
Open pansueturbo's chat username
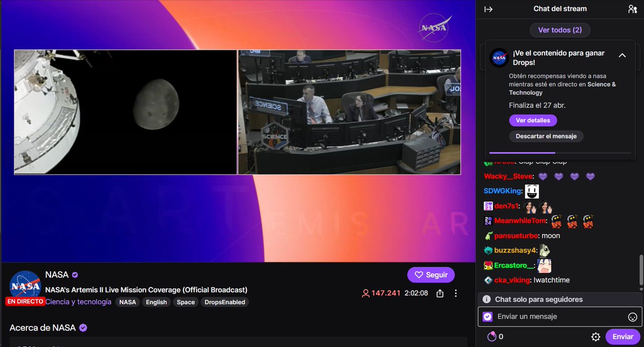pyautogui.click(x=516, y=235)
